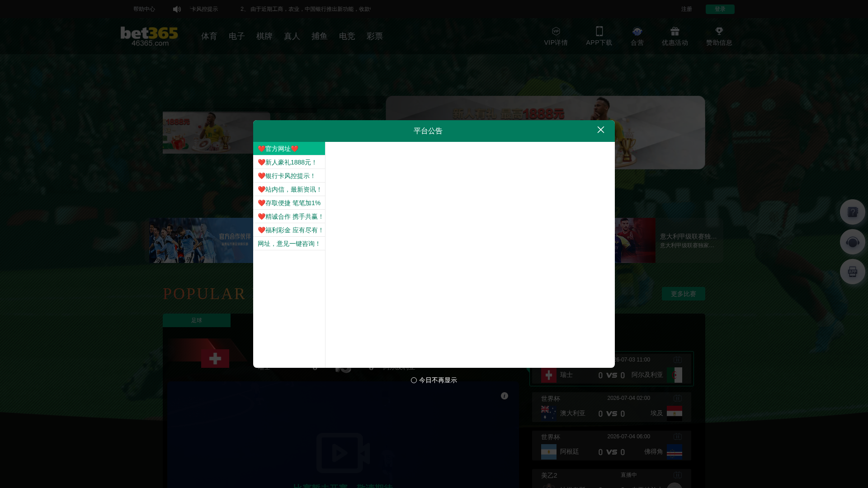Click the 登录 login button
The width and height of the screenshot is (868, 488).
pos(720,9)
